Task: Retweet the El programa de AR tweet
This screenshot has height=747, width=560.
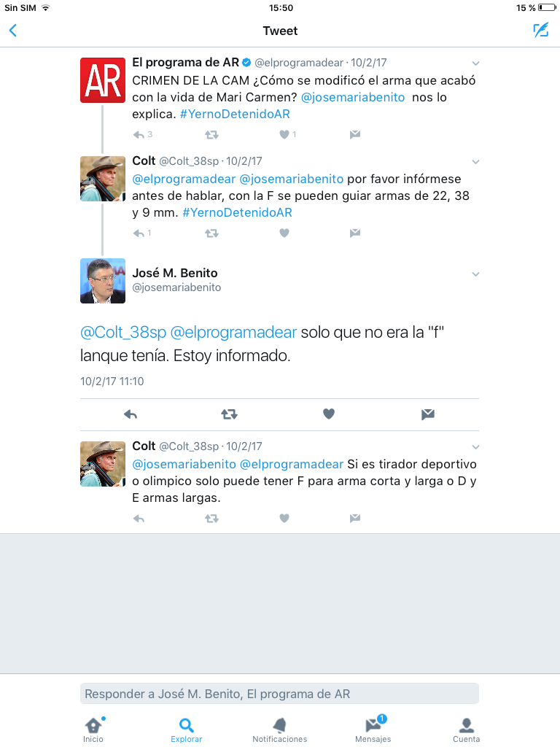Action: tap(211, 135)
